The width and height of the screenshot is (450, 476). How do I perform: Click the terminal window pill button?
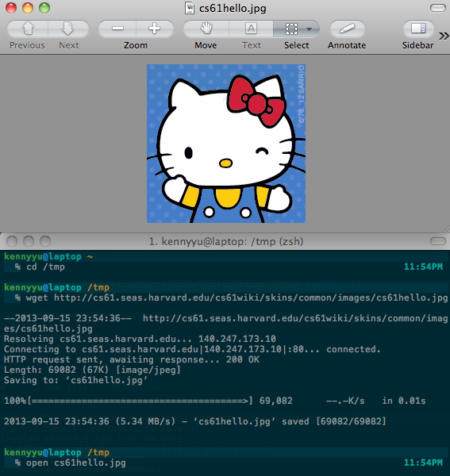point(438,241)
